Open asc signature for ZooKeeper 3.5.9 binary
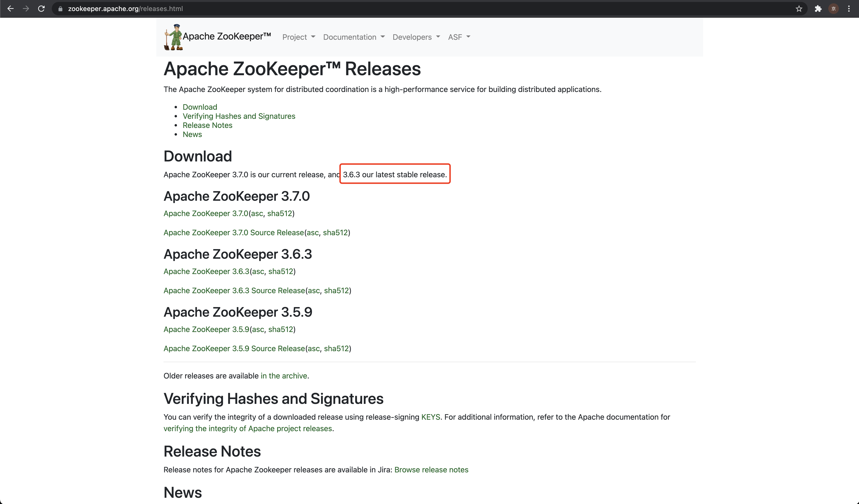859x504 pixels. click(x=258, y=329)
